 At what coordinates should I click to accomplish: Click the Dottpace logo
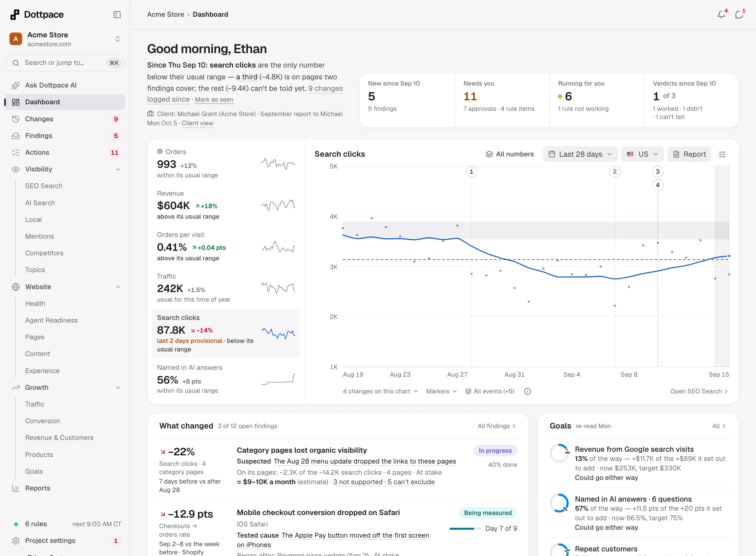(37, 14)
